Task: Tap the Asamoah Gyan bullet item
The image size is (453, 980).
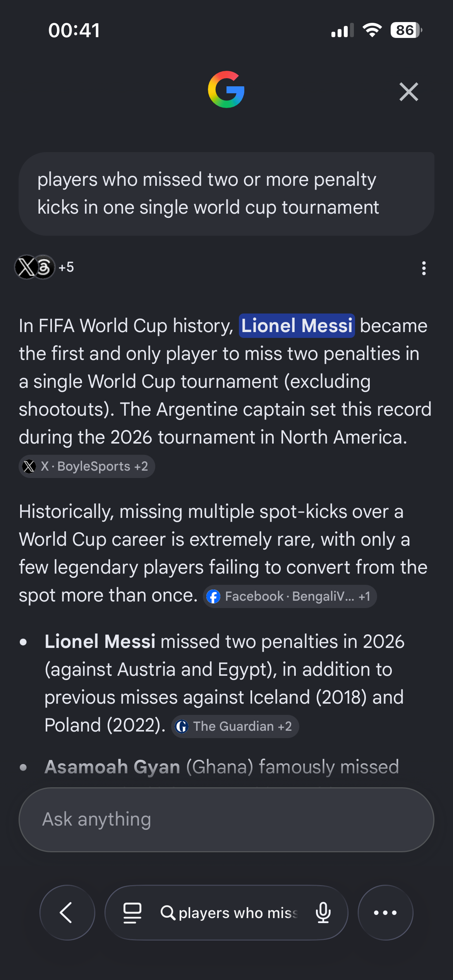Action: [222, 767]
